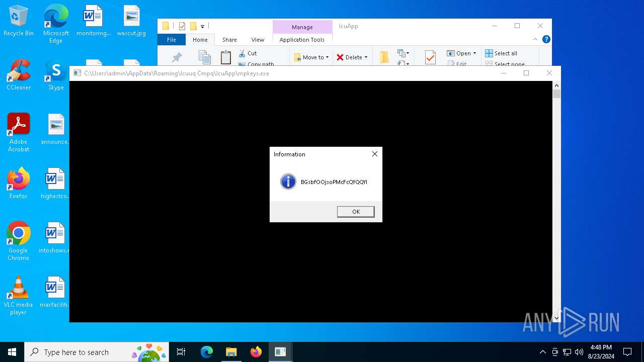
Task: Click Select all in Explorer ribbon
Action: point(501,53)
